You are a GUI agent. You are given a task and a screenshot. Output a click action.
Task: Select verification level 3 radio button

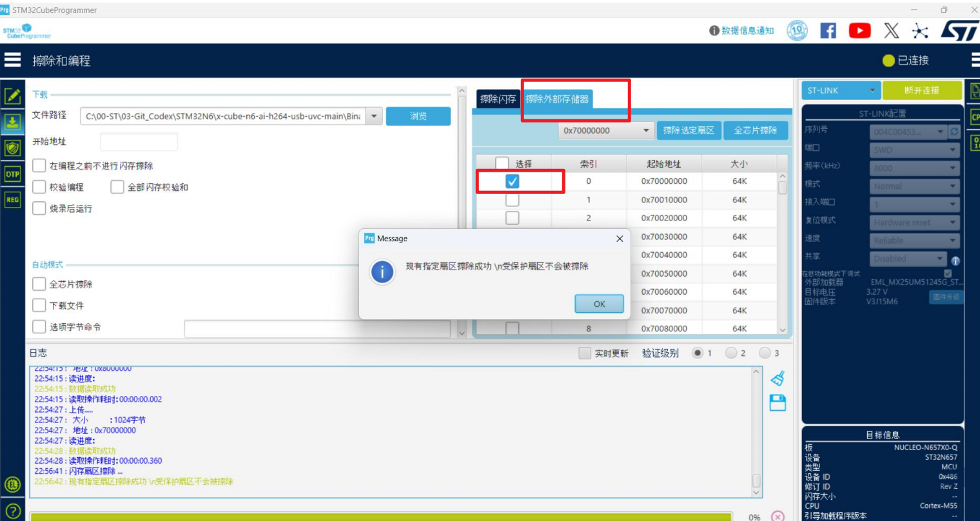[x=765, y=353]
